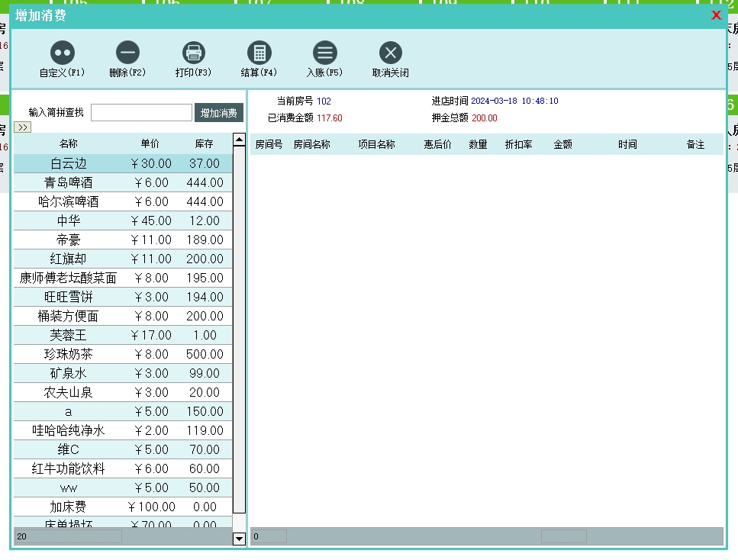
Task: Click the 库存 column header
Action: tap(204, 143)
